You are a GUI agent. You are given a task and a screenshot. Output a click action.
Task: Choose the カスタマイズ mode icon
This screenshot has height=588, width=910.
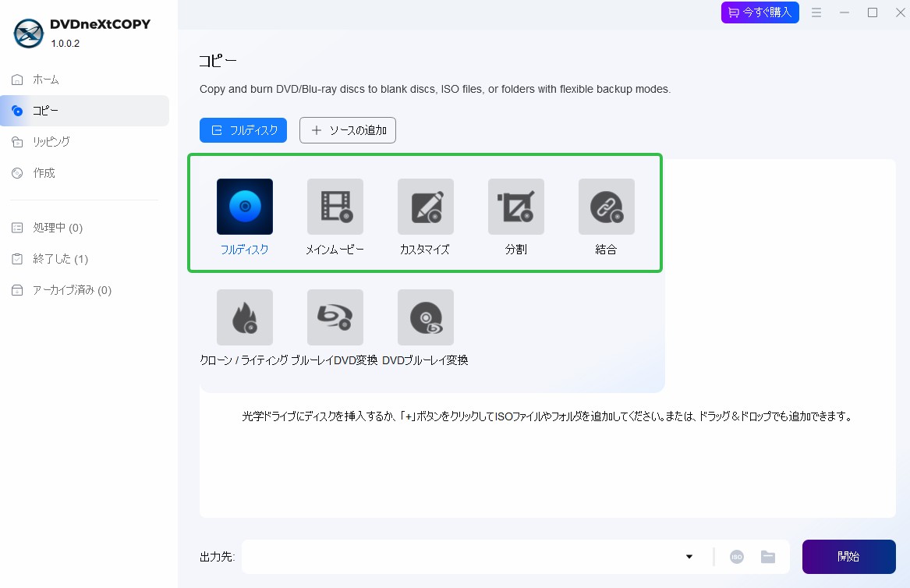[426, 207]
